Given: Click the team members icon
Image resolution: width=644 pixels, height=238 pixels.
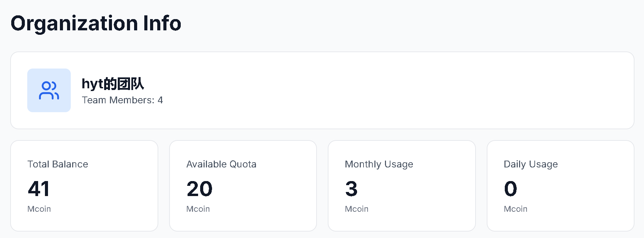Looking at the screenshot, I should click(49, 90).
